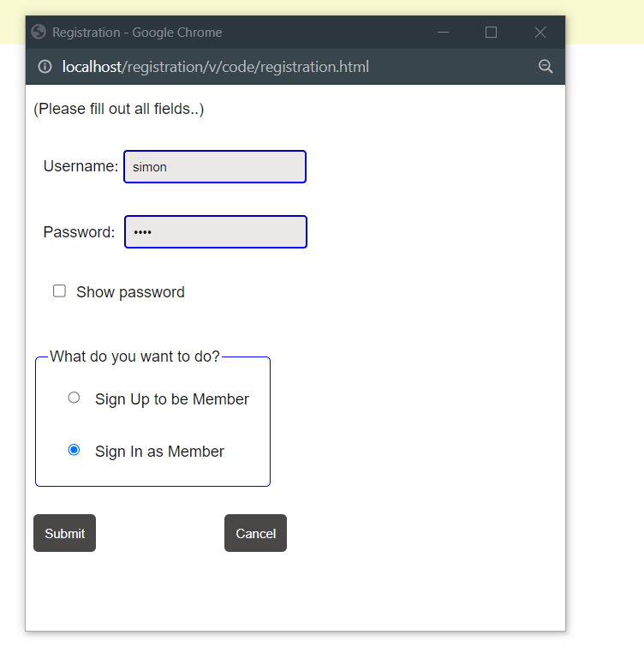
Task: Click the localhost registration URL text
Action: [x=215, y=67]
